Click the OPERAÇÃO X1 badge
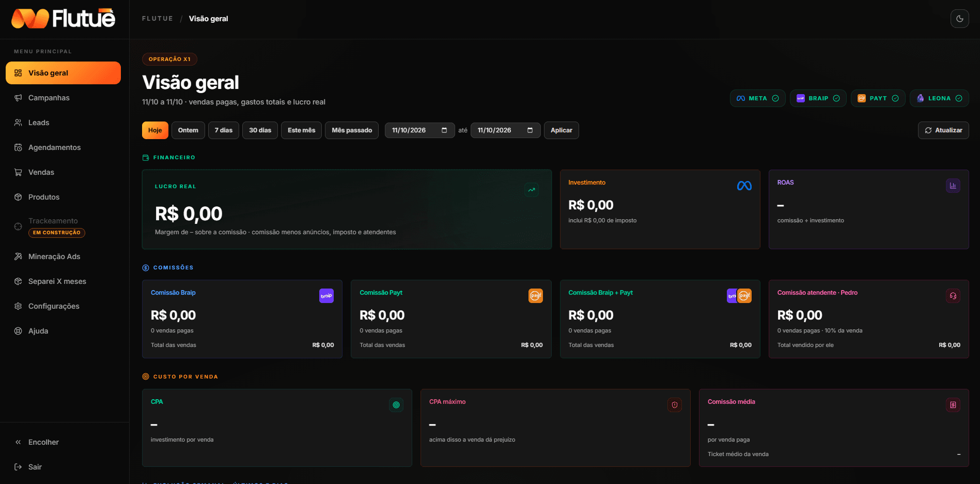 pos(169,59)
